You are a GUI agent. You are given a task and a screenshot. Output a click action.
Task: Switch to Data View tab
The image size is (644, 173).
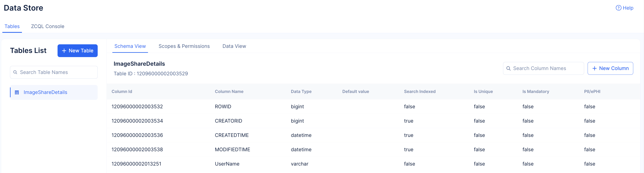[234, 46]
